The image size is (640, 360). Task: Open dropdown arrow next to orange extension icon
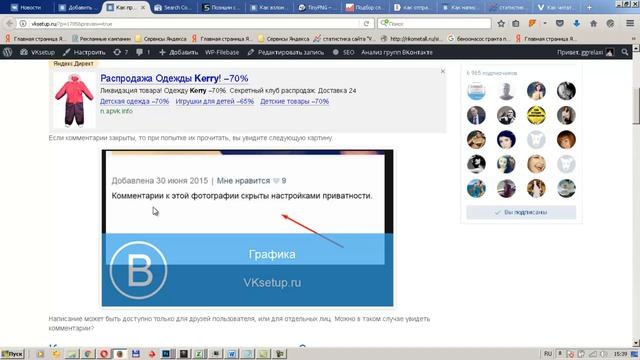545,24
